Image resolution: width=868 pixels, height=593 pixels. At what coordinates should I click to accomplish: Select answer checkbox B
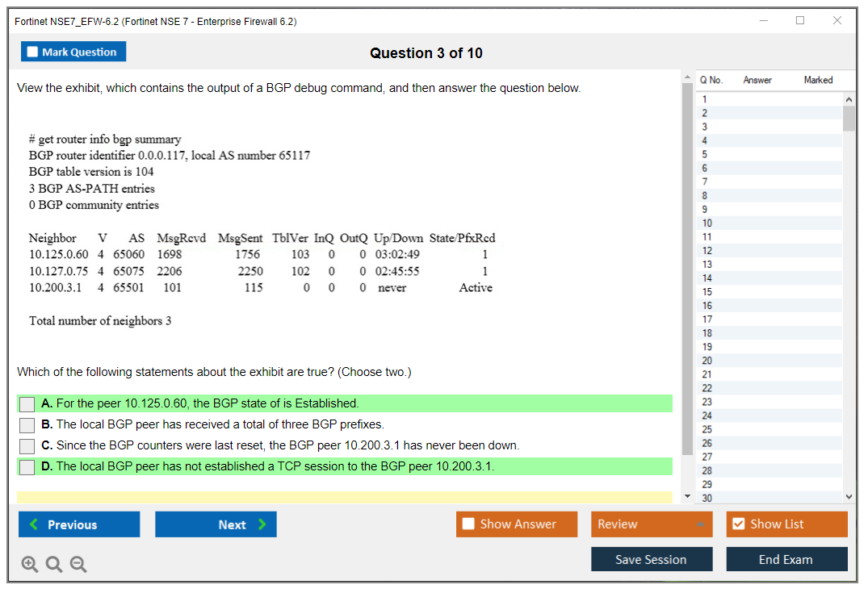(27, 425)
